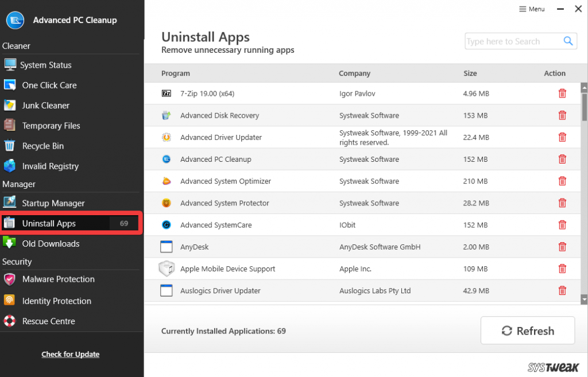
Task: Click the scrollbar up arrow
Action: tap(584, 88)
